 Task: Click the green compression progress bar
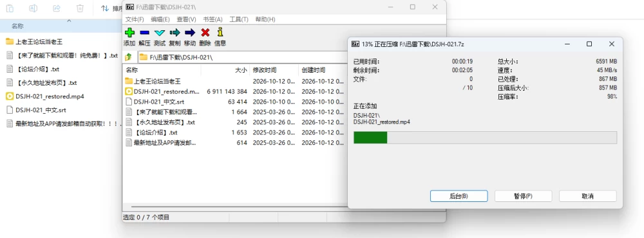485,138
